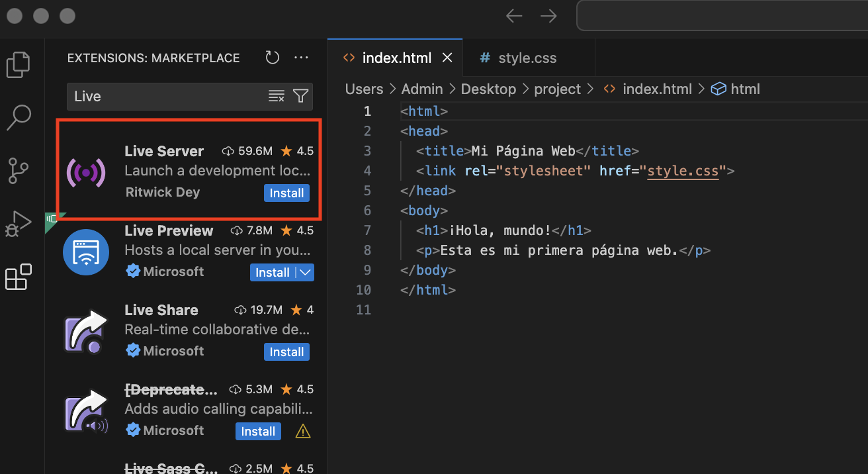
Task: Install the Live Server extension
Action: 286,193
